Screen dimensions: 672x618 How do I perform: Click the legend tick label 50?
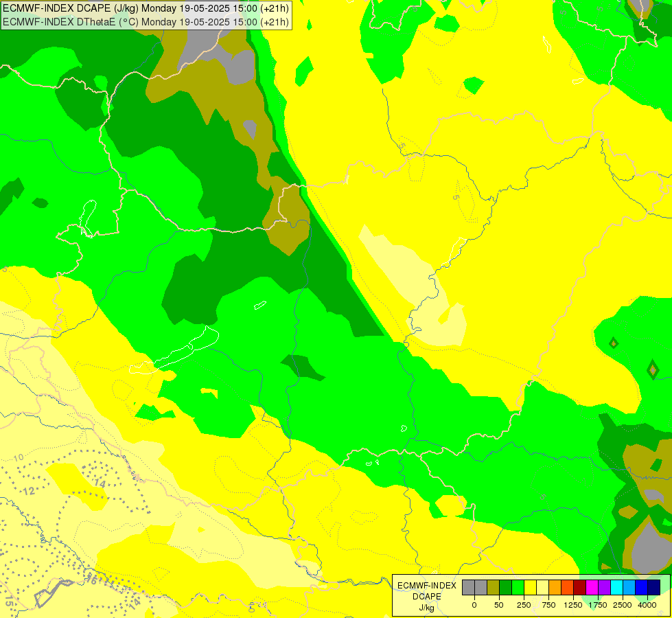tap(499, 605)
